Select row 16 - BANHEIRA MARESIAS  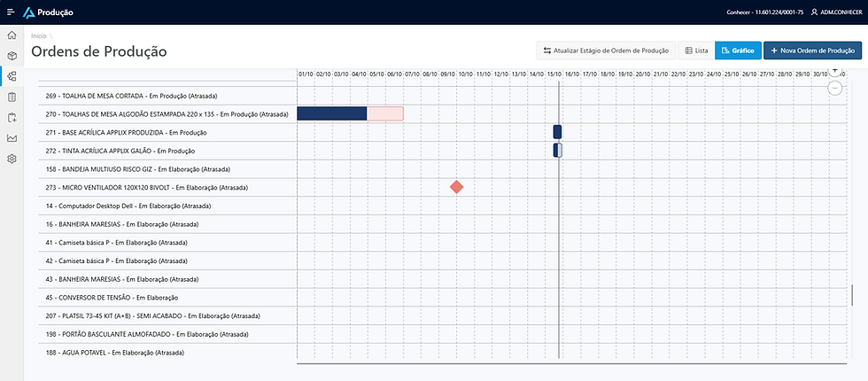point(167,224)
